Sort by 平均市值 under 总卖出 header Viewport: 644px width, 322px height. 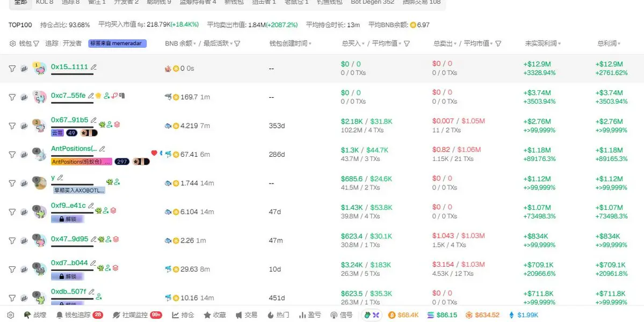click(x=479, y=43)
